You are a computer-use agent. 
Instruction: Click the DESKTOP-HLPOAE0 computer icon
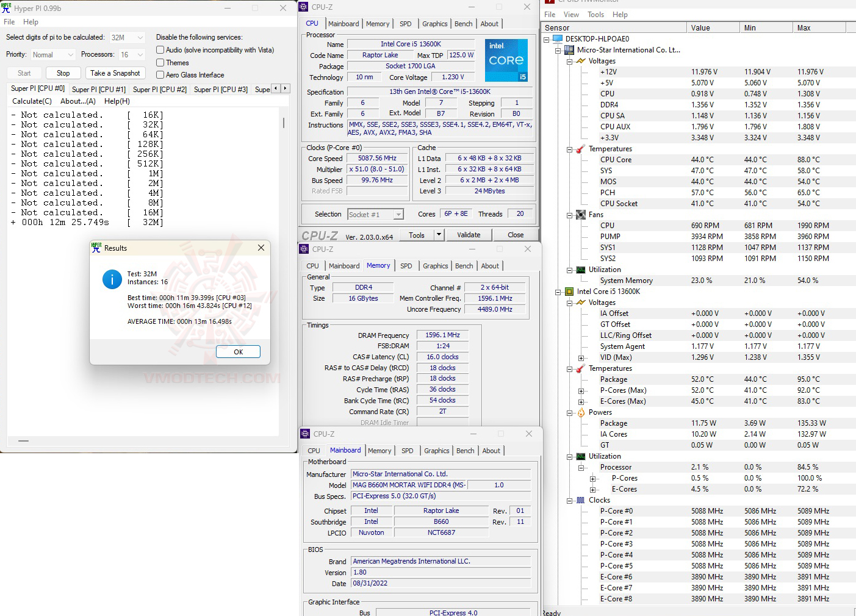tap(558, 38)
